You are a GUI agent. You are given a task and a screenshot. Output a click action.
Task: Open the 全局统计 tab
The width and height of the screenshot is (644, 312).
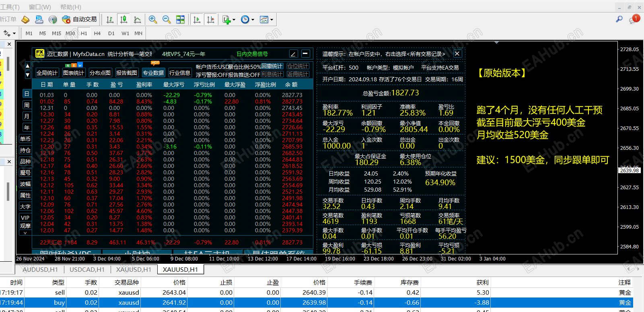click(x=47, y=73)
